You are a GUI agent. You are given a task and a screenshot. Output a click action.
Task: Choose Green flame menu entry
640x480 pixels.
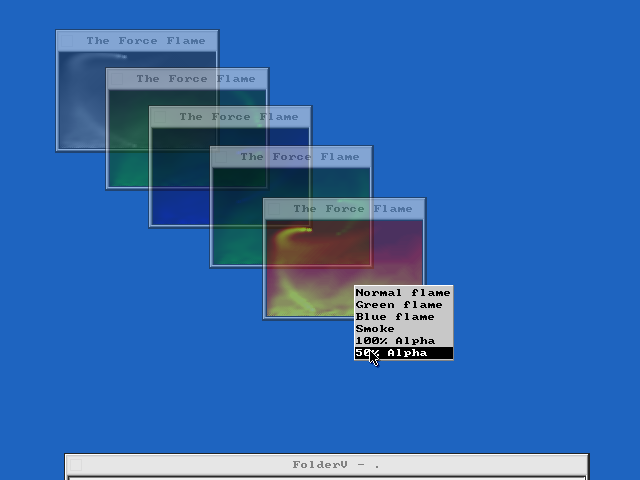404,305
